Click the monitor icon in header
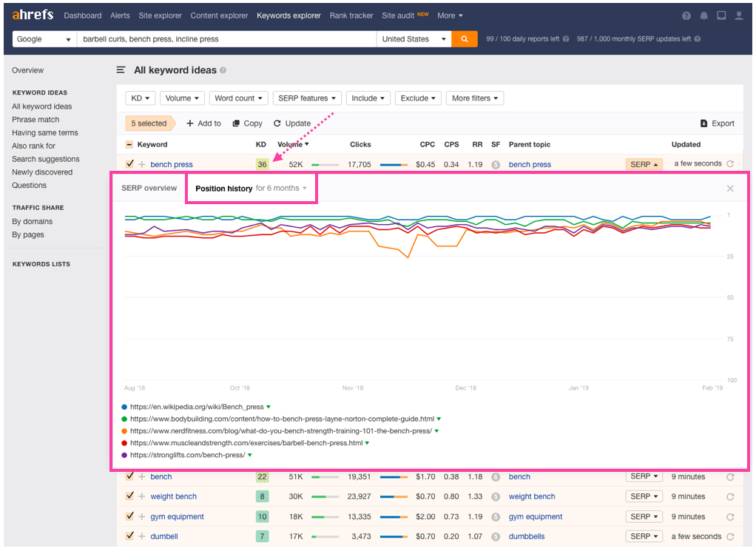Viewport: 756px width, 551px height. [721, 16]
